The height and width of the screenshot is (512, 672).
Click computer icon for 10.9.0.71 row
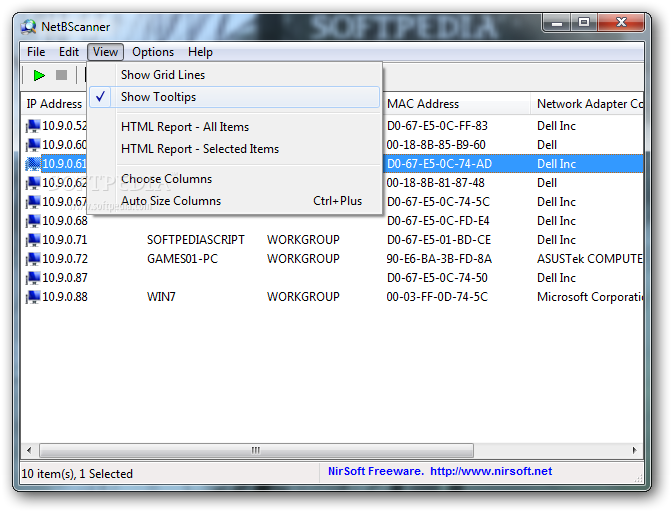coord(33,240)
